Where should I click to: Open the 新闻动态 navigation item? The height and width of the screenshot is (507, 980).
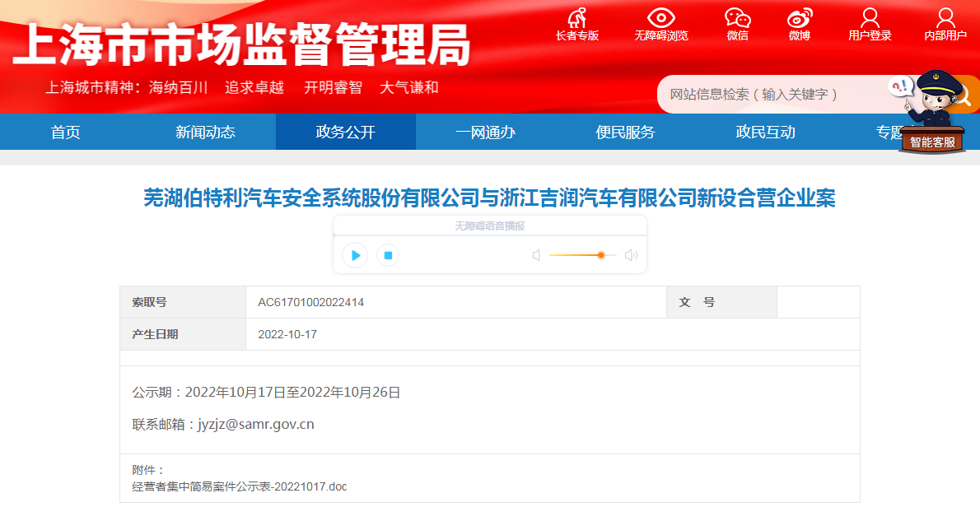point(206,133)
